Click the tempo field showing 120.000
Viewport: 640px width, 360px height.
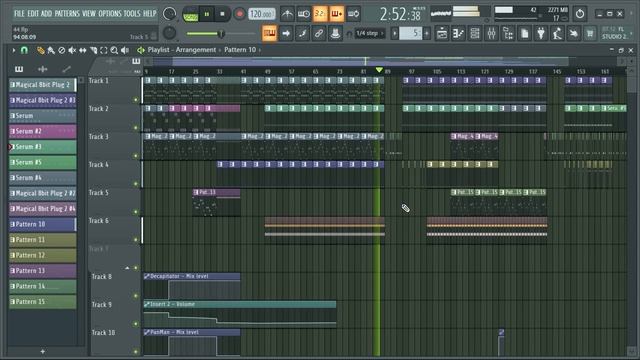click(x=262, y=14)
